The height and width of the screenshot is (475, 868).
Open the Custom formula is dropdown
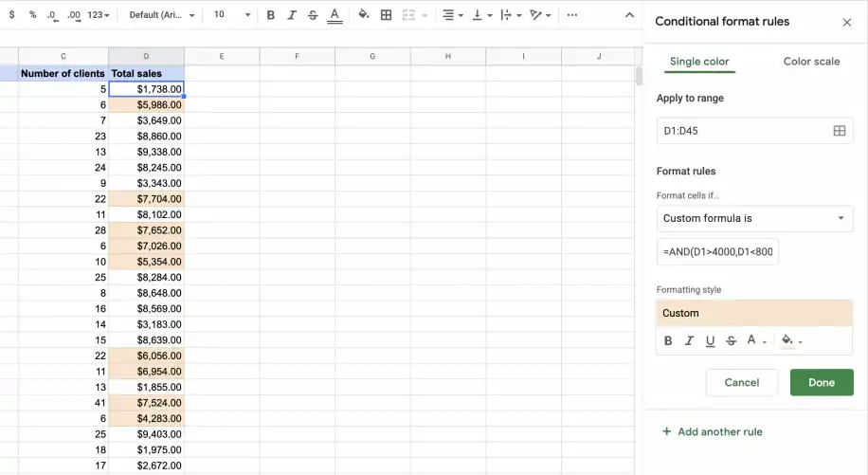[x=754, y=218]
